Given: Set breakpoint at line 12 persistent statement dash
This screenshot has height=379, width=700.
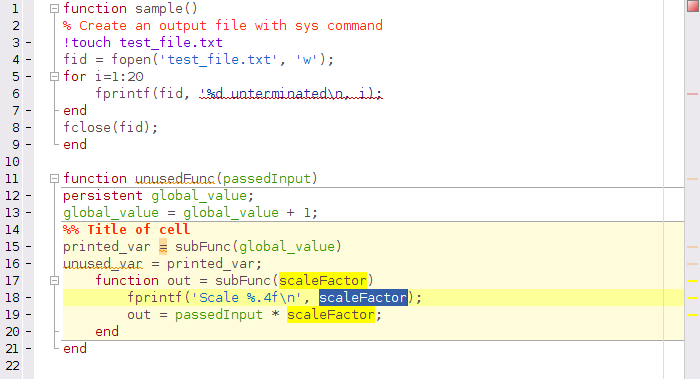Looking at the screenshot, I should pyautogui.click(x=29, y=196).
